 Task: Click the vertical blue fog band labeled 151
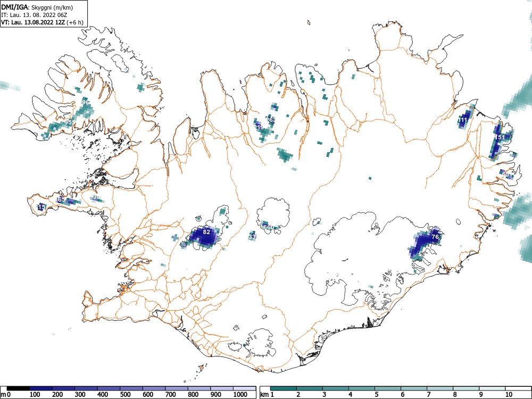pos(496,141)
